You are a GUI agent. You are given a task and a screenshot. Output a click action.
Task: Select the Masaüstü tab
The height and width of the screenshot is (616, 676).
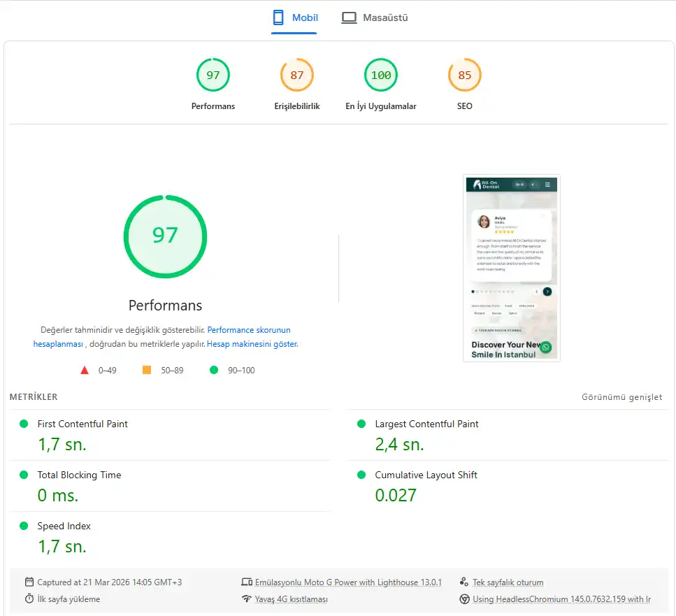(375, 17)
